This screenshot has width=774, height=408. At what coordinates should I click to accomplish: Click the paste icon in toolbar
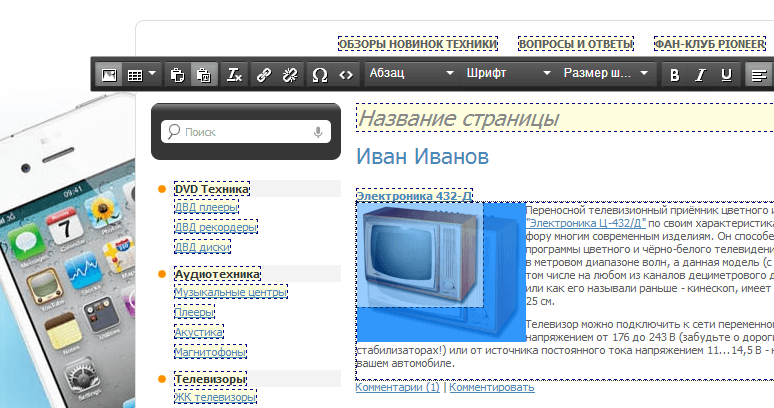click(x=177, y=74)
